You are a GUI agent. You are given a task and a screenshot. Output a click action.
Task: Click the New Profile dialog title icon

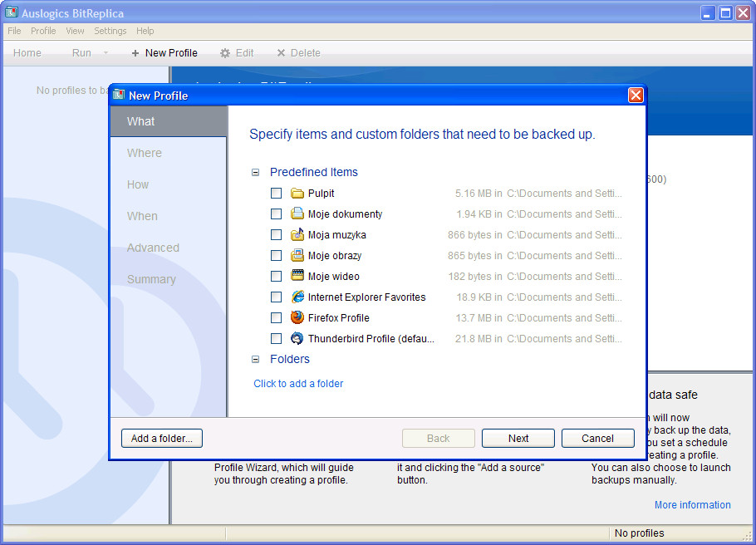(x=119, y=95)
